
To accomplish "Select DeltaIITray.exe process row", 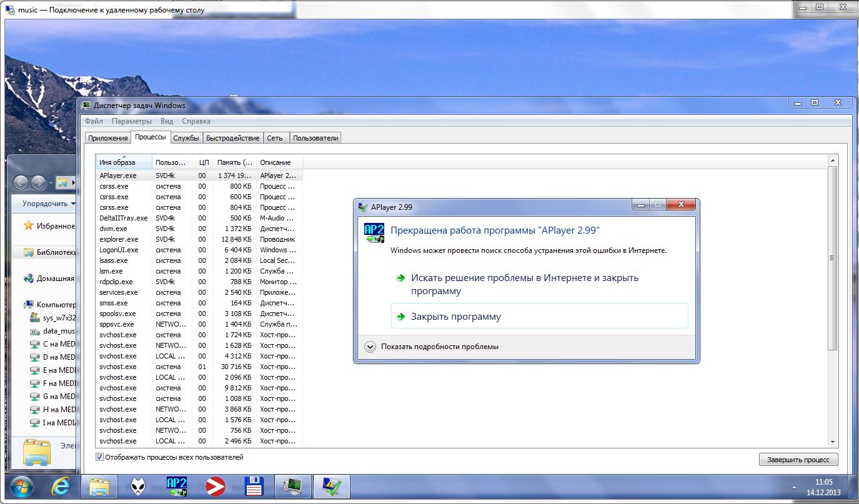I will click(199, 218).
